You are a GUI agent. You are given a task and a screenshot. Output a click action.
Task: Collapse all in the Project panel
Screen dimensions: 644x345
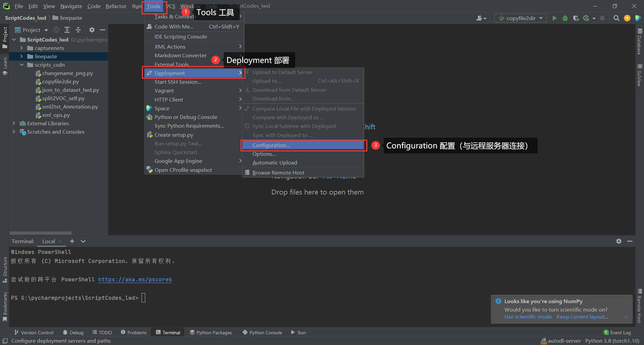[78, 30]
